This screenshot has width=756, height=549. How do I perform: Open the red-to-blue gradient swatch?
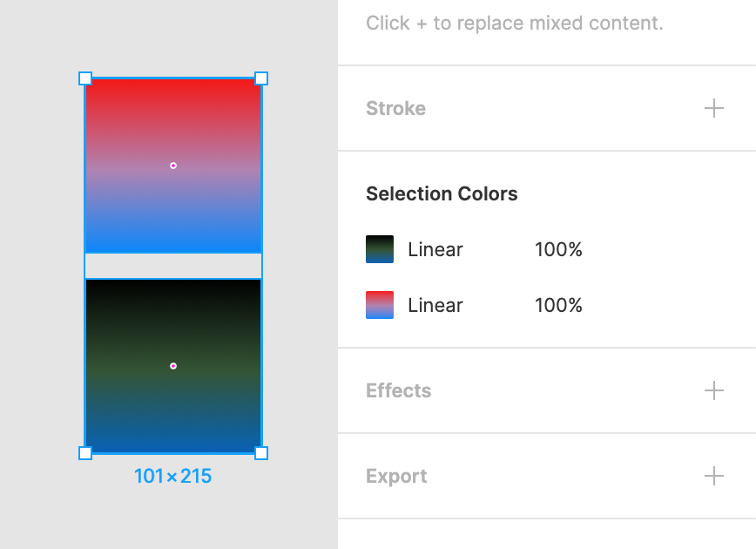pyautogui.click(x=380, y=305)
